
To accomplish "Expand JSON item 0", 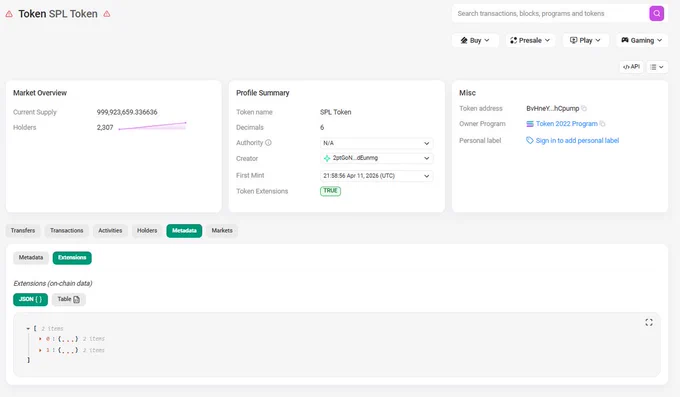I will pos(40,339).
